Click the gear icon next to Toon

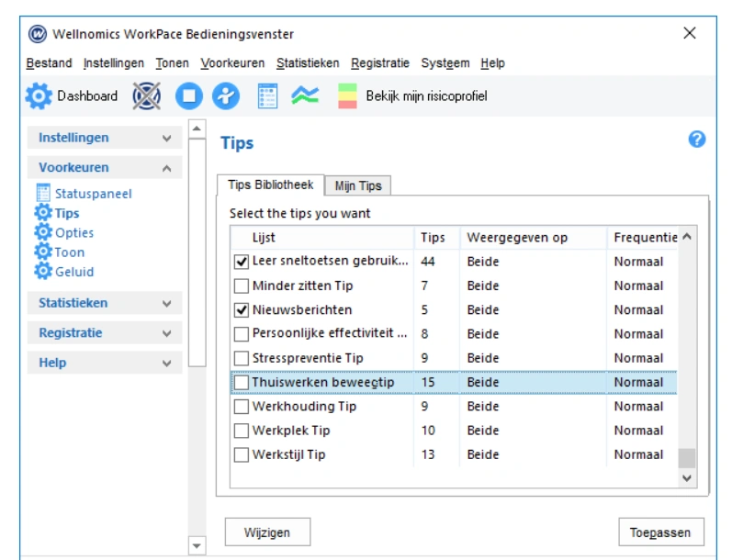[43, 252]
